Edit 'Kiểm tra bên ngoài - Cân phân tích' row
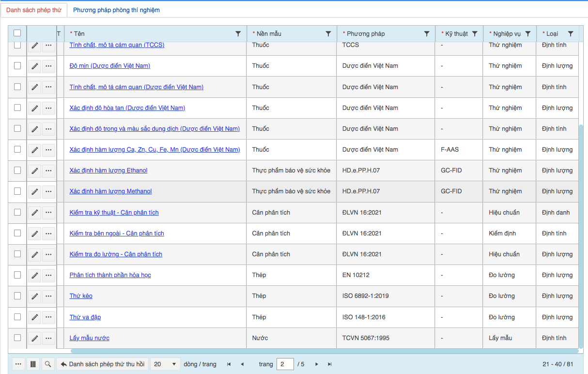Image resolution: width=588 pixels, height=374 pixels. 34,234
